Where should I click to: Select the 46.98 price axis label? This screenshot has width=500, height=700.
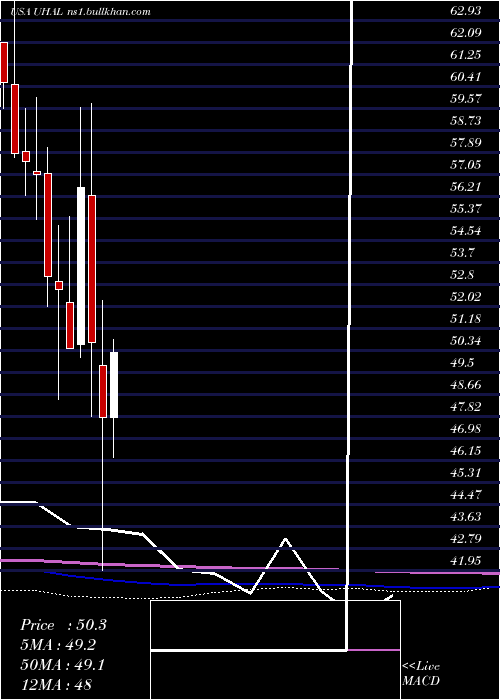tap(466, 429)
